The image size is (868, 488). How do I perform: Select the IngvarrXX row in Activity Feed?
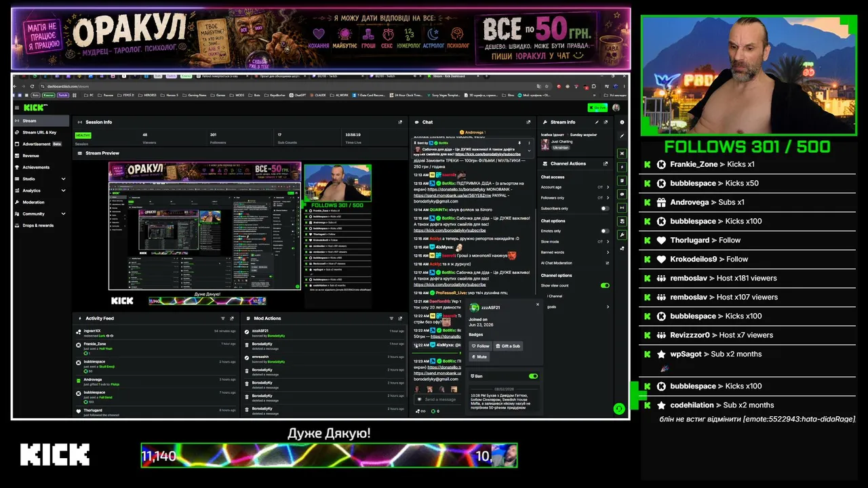(x=155, y=332)
